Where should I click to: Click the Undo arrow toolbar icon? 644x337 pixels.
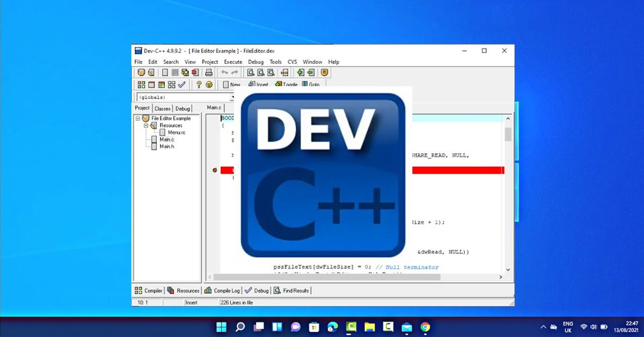coord(224,72)
